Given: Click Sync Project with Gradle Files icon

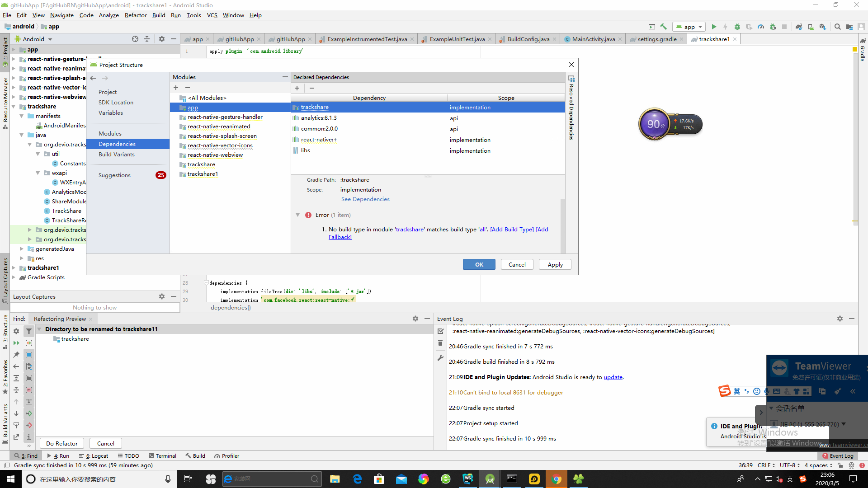Looking at the screenshot, I should tap(799, 27).
